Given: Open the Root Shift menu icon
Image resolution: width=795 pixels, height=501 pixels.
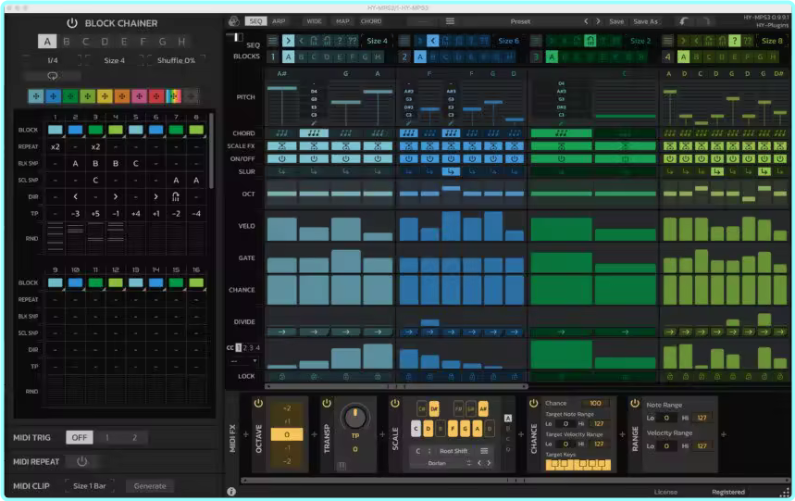Looking at the screenshot, I should 484,451.
